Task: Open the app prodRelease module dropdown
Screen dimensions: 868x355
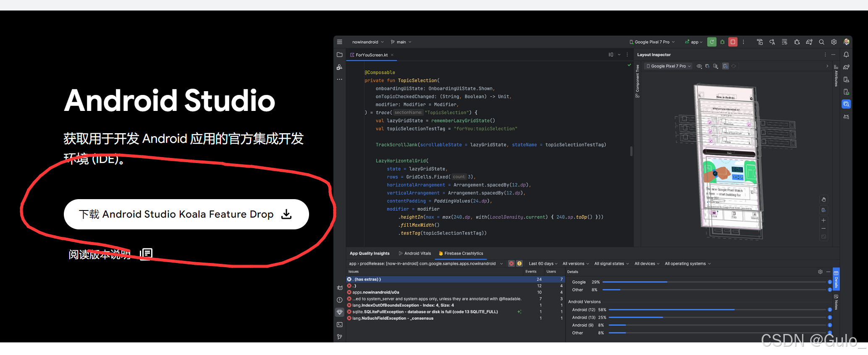Action: (425, 264)
